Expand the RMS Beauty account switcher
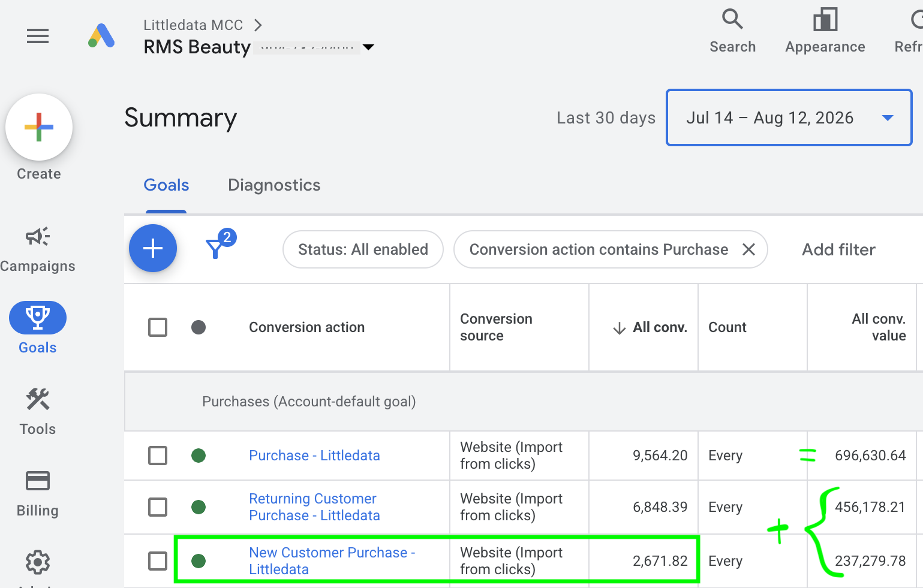 point(368,47)
